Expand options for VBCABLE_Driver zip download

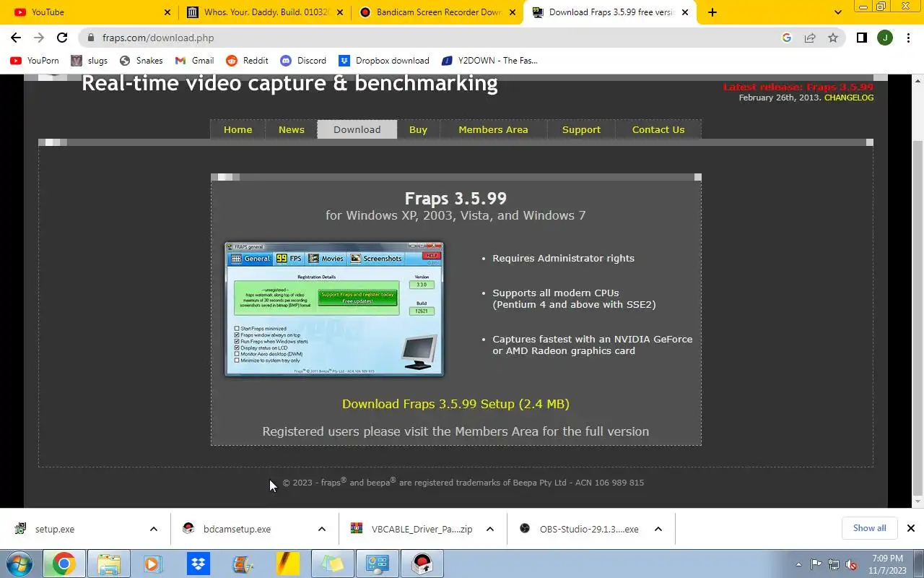(x=489, y=529)
